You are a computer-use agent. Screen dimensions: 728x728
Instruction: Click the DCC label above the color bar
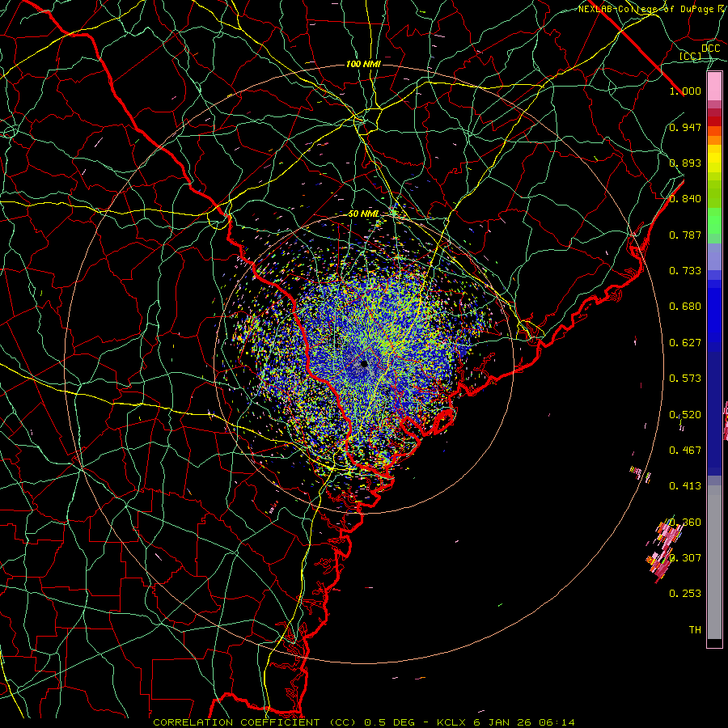(x=710, y=48)
